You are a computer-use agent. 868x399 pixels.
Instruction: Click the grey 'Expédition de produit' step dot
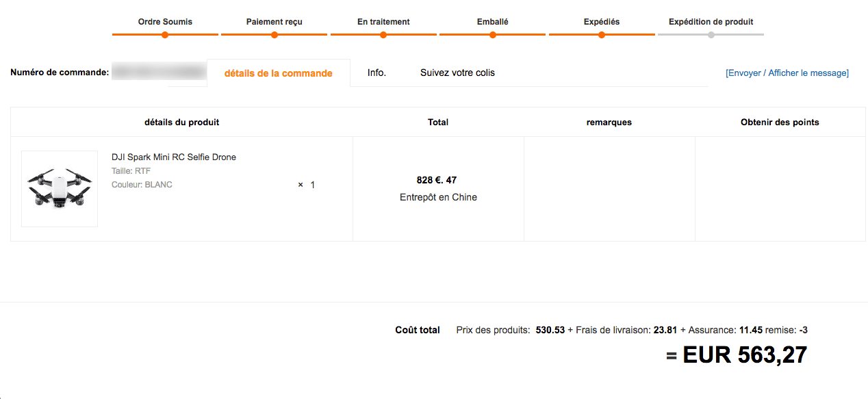pyautogui.click(x=711, y=35)
